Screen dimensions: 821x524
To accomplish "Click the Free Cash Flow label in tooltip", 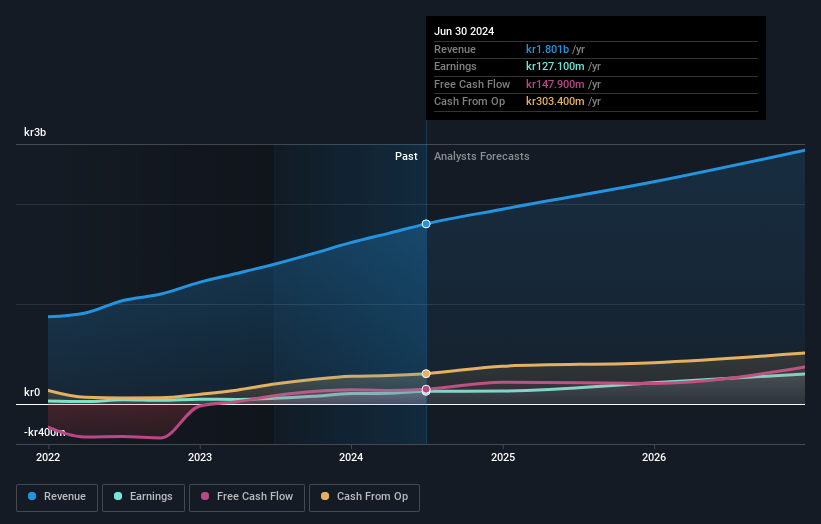I will click(472, 84).
